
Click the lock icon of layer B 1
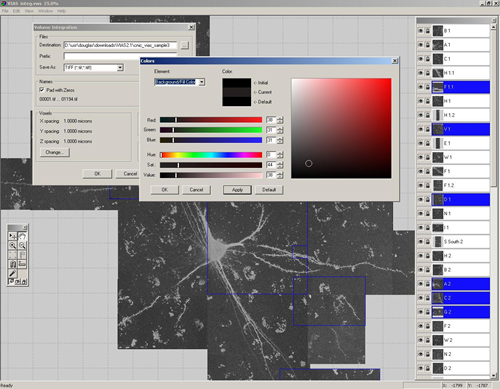(x=427, y=31)
